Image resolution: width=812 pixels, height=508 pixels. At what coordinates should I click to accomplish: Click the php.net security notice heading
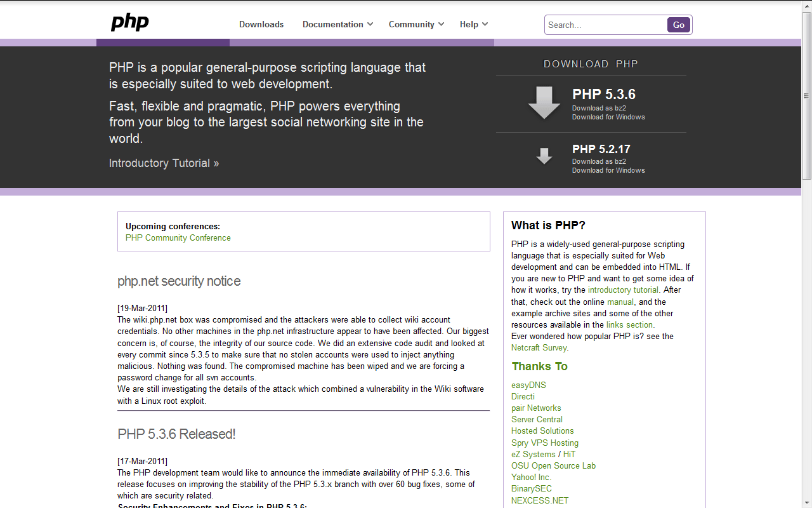(x=179, y=281)
